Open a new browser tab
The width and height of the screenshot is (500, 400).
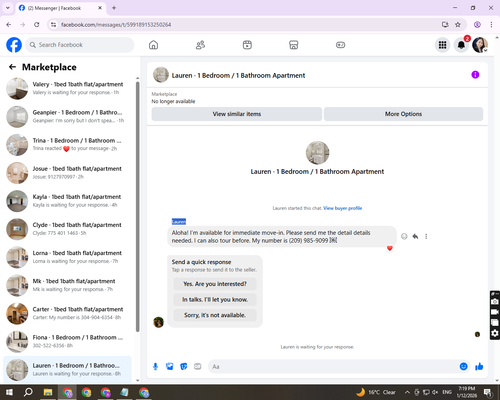[114, 8]
